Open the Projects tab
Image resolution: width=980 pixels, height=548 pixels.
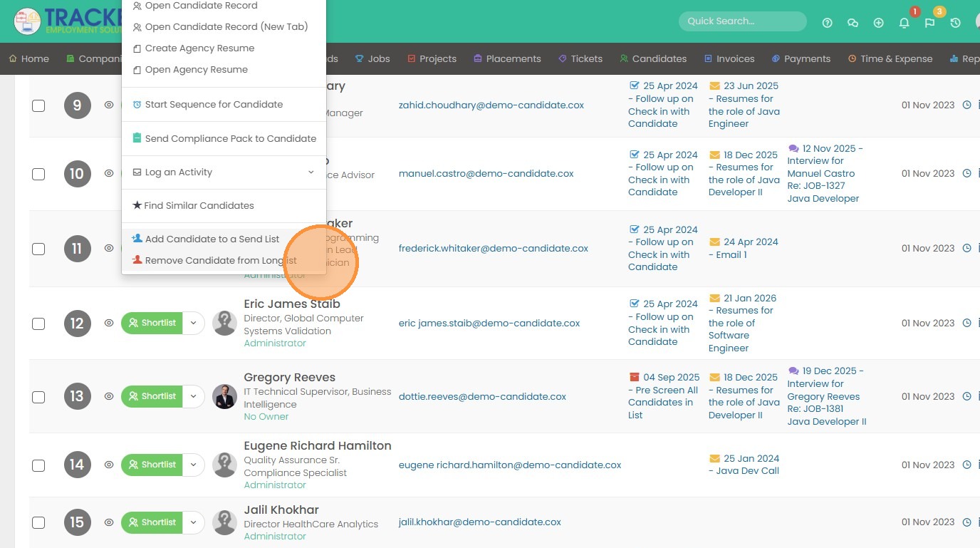point(432,59)
